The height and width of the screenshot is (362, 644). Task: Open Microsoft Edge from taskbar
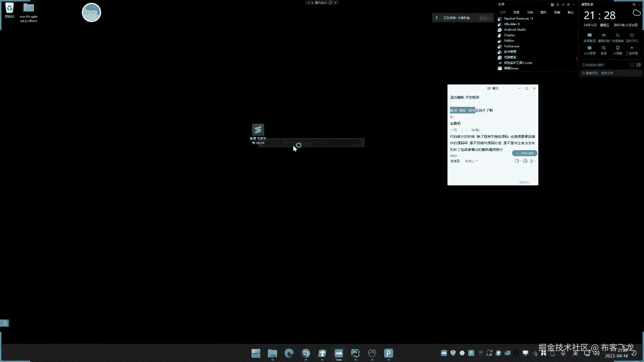click(x=289, y=353)
